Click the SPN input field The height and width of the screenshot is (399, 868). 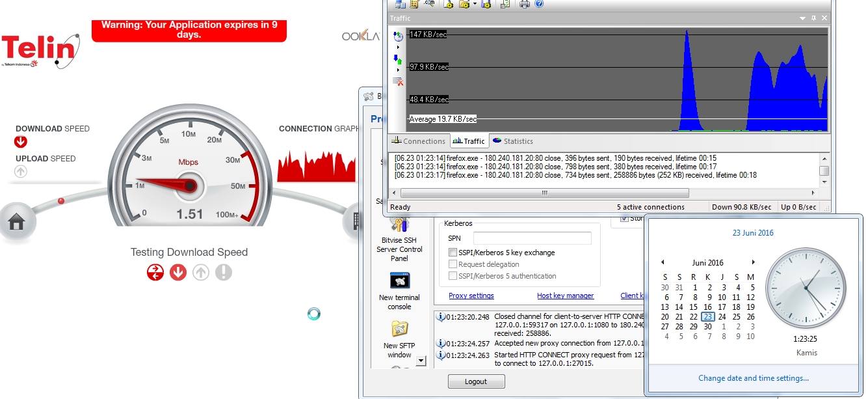[532, 238]
